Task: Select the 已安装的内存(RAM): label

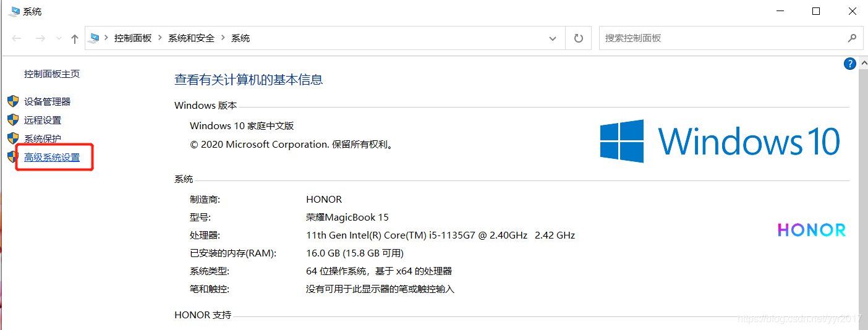Action: coord(233,253)
